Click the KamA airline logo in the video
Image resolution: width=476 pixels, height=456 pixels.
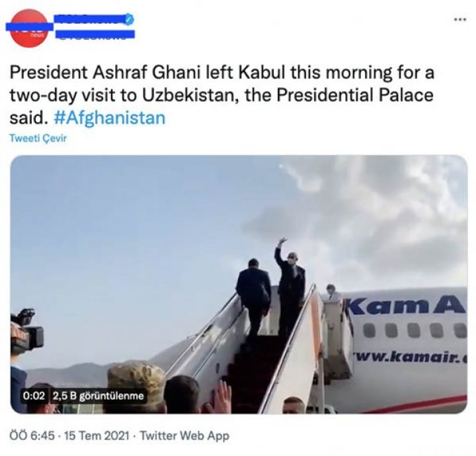[x=406, y=306]
